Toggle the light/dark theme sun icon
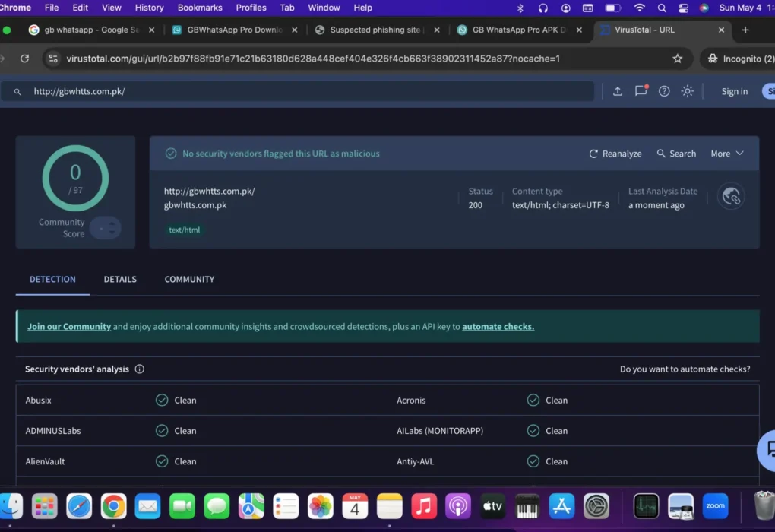This screenshot has width=775, height=532. (x=687, y=91)
